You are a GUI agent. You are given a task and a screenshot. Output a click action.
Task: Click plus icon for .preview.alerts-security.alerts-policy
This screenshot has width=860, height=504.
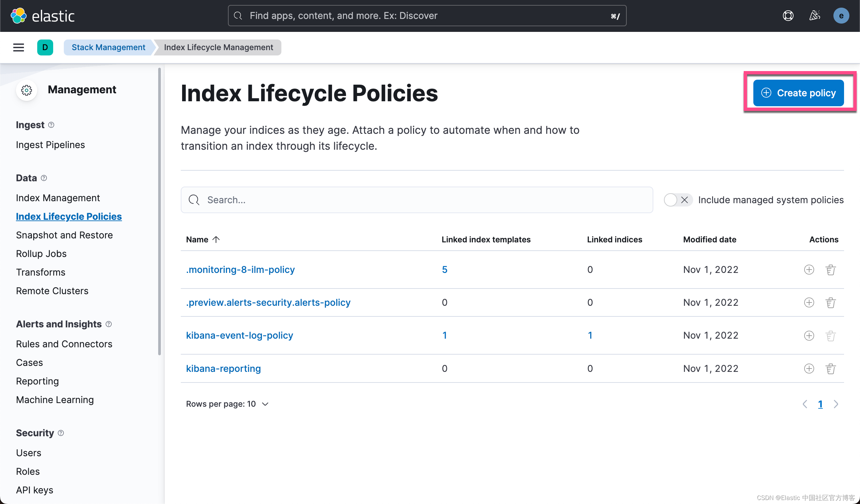click(x=809, y=302)
